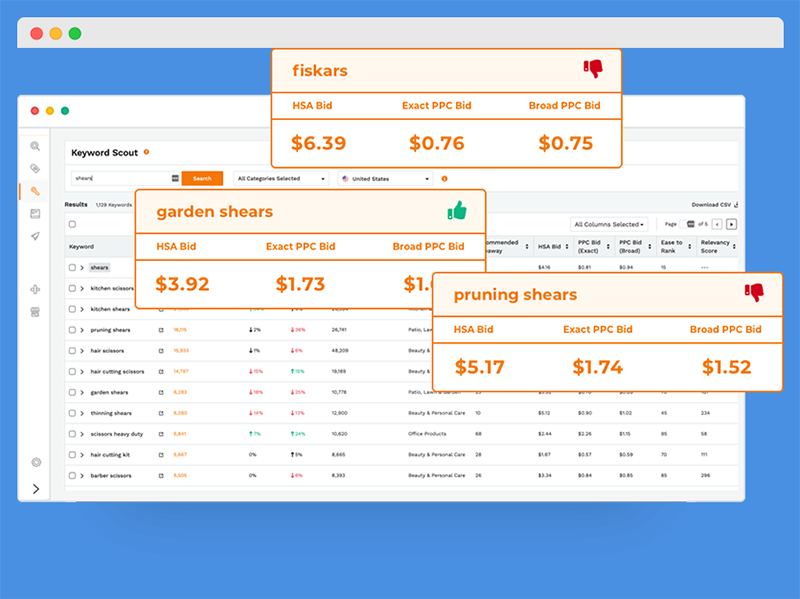Open external link icon for hair scissors row
Image resolution: width=800 pixels, height=599 pixels.
[x=161, y=351]
